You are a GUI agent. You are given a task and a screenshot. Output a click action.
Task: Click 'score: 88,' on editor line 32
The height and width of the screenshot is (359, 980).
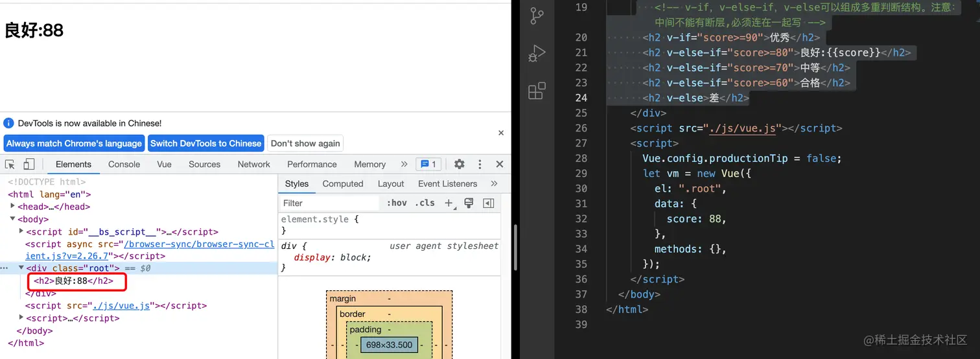tap(697, 219)
